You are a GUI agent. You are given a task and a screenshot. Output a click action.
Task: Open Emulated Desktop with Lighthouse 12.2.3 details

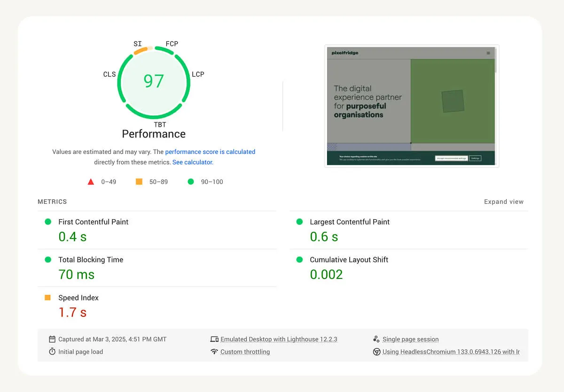point(279,339)
